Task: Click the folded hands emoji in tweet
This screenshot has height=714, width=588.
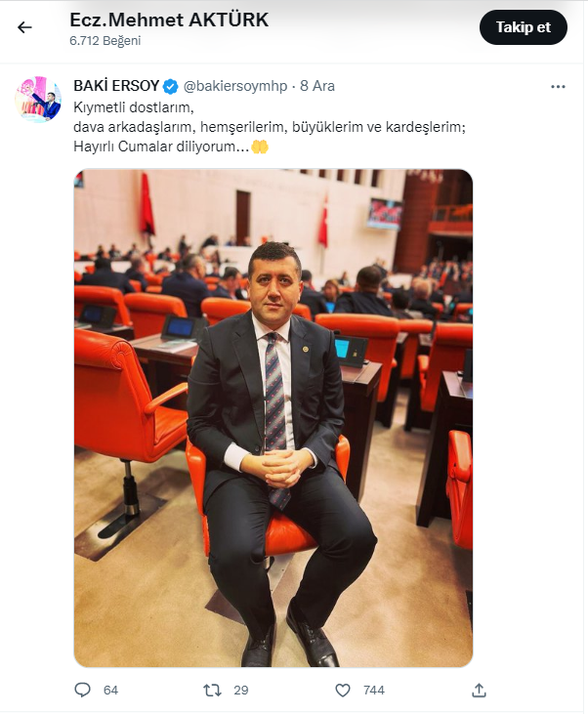Action: pos(260,147)
